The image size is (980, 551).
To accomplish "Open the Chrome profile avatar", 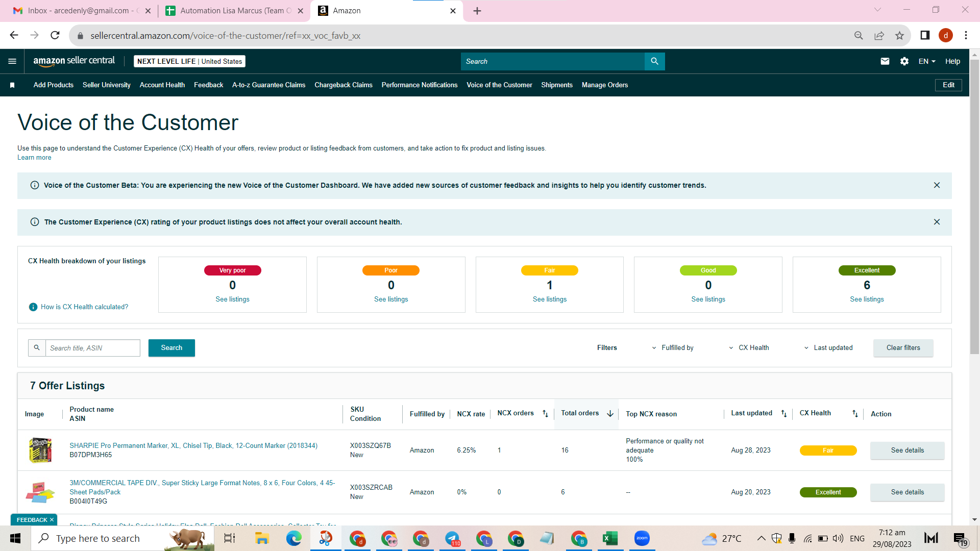I will [945, 35].
